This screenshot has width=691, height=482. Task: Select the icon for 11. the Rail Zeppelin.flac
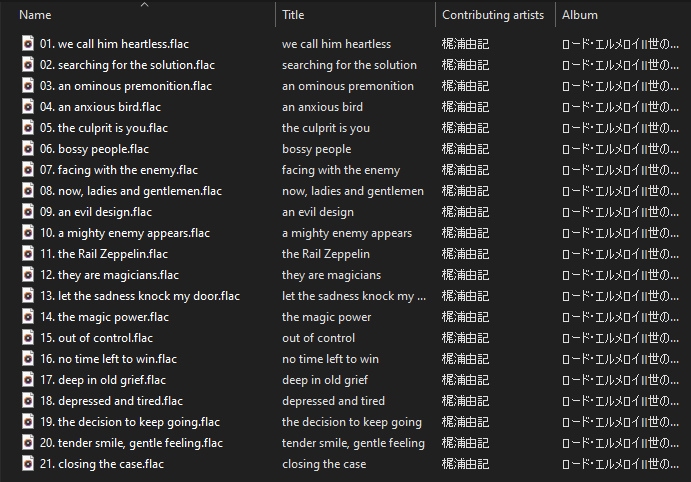(28, 254)
